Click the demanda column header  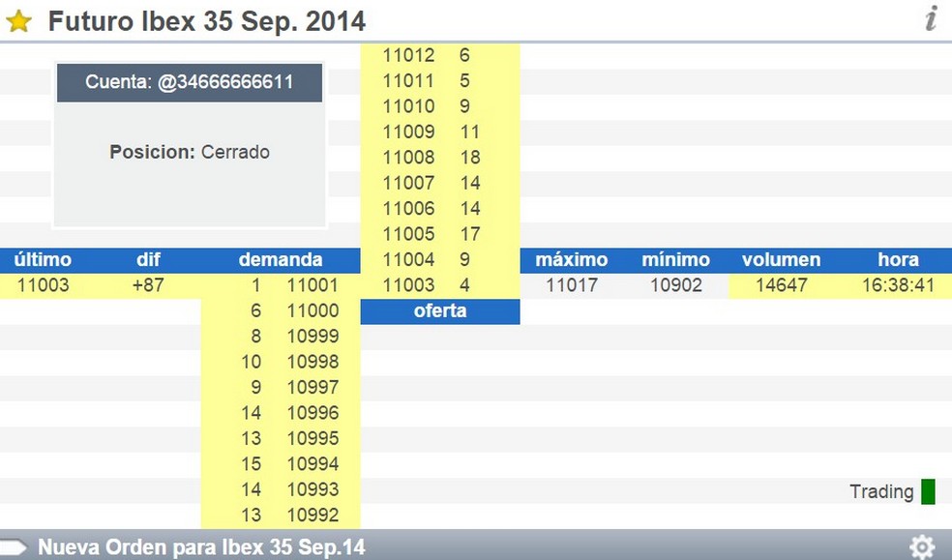(x=281, y=260)
